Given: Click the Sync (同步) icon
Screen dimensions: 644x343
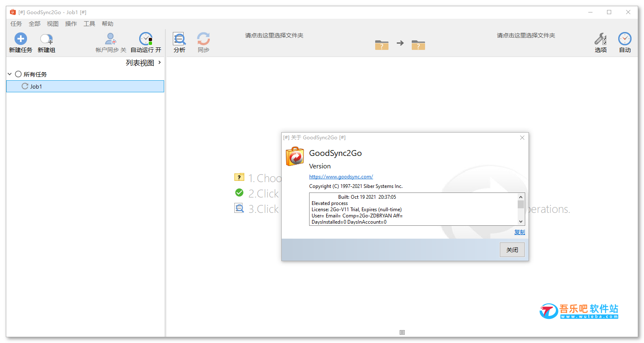Looking at the screenshot, I should click(203, 39).
